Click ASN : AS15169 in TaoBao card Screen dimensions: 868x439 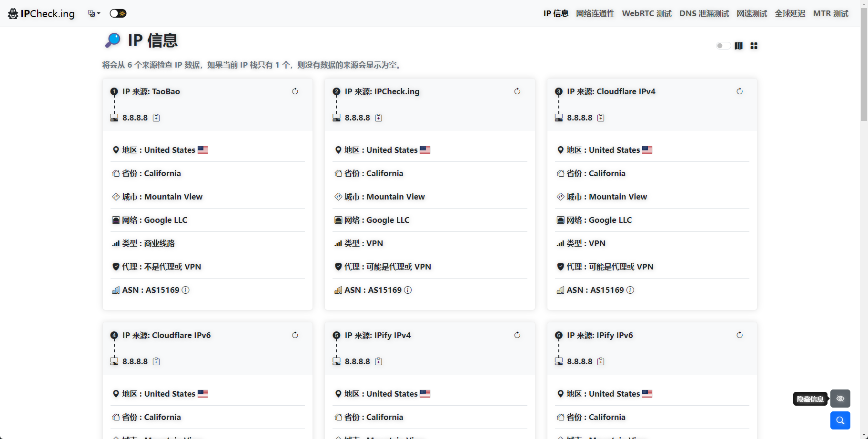coord(151,290)
